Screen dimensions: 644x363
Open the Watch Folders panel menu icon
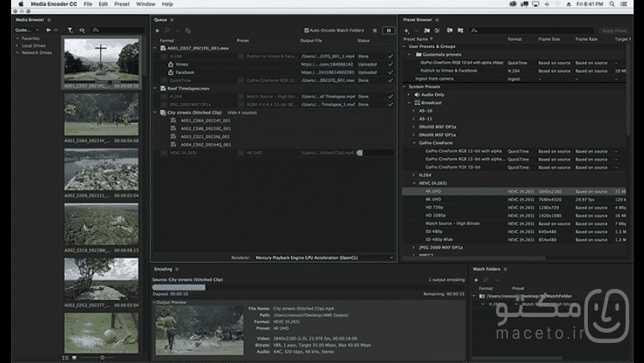pyautogui.click(x=506, y=269)
